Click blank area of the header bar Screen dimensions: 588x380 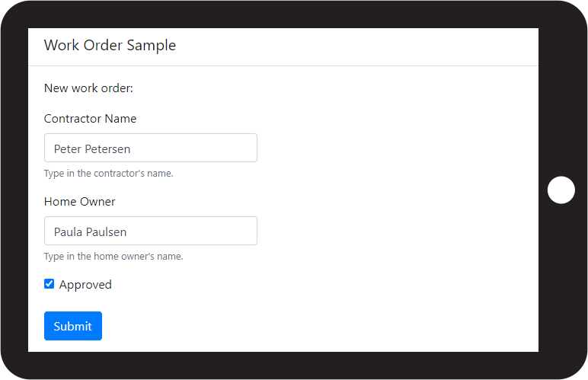(356, 46)
